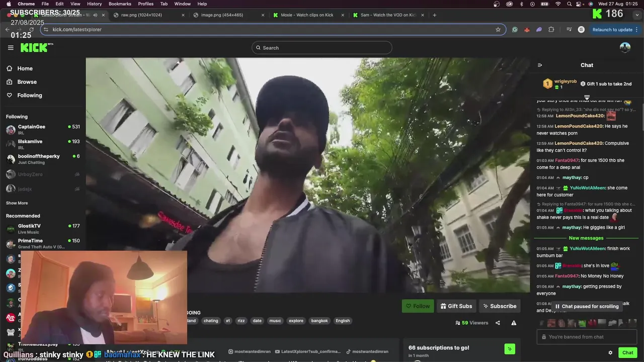Reload the page
The height and width of the screenshot is (362, 644).
click(x=31, y=29)
